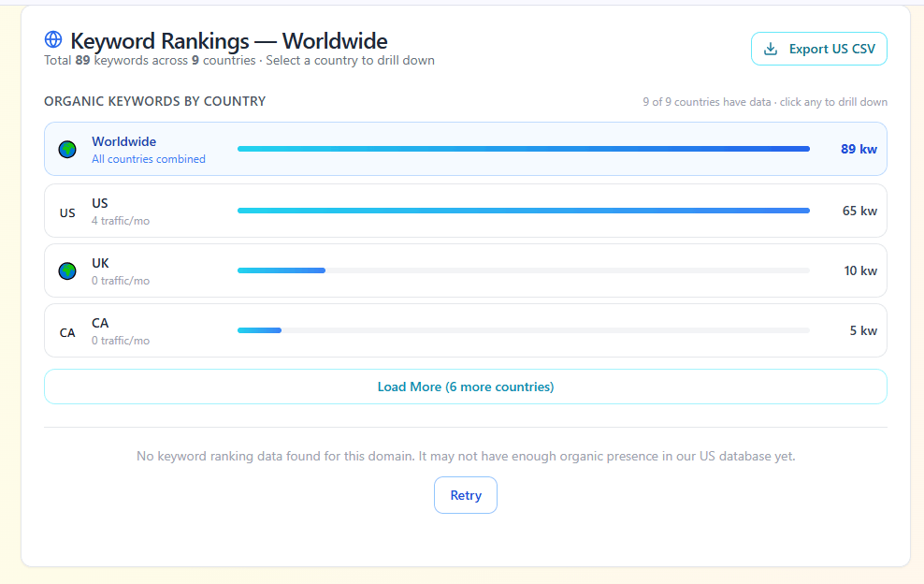Expand Load More to show 6 more countries

point(465,386)
